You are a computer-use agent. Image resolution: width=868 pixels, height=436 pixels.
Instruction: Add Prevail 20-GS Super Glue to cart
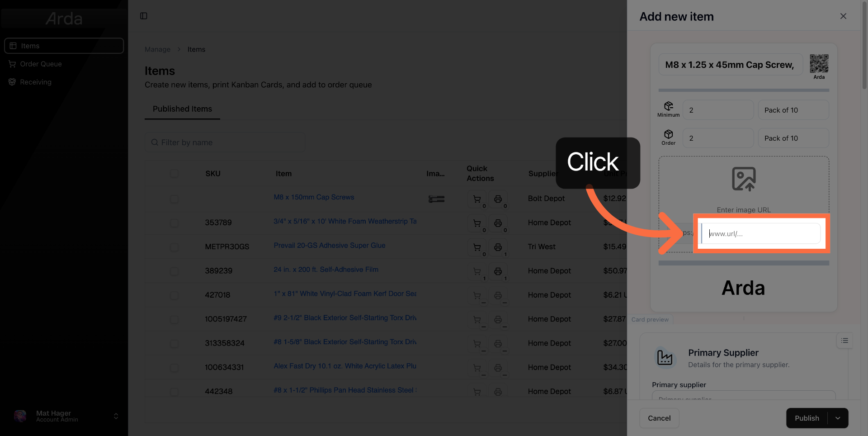click(477, 247)
